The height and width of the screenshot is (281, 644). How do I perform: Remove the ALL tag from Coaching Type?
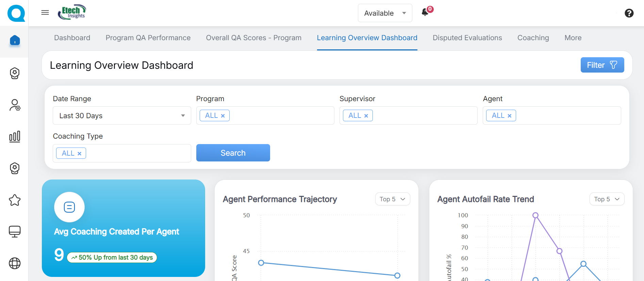click(79, 154)
